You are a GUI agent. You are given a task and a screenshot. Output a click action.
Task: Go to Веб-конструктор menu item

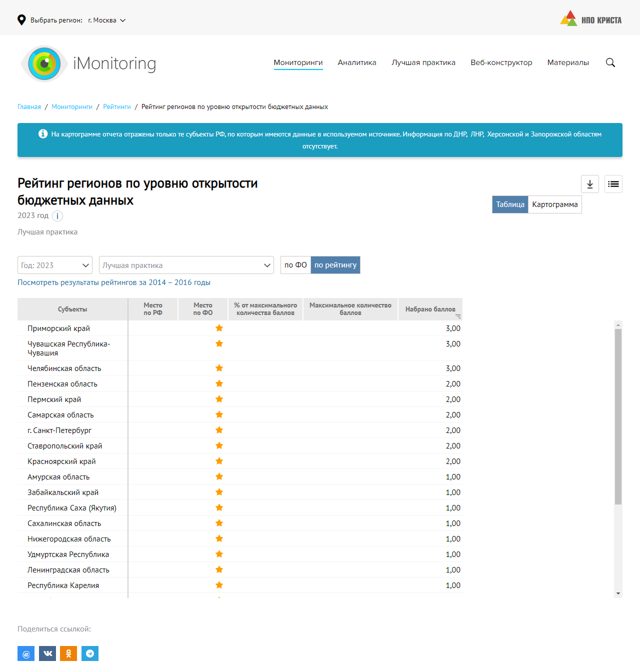pyautogui.click(x=501, y=62)
